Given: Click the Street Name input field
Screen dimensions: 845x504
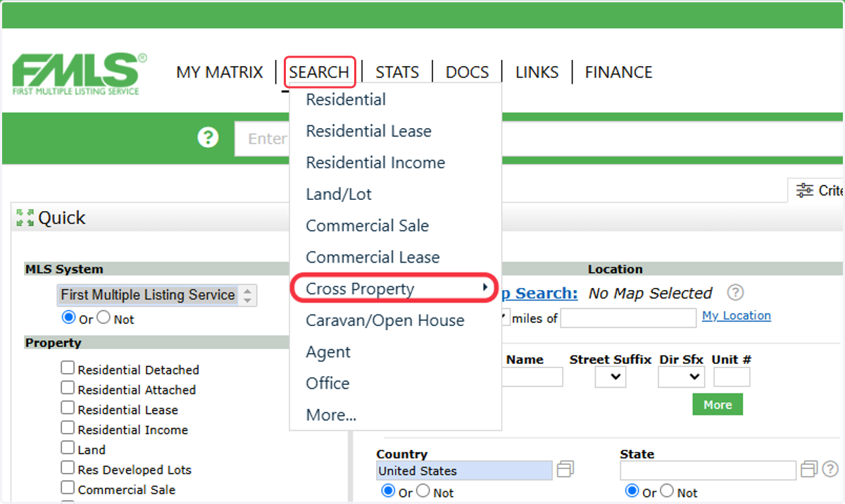Looking at the screenshot, I should [x=532, y=377].
